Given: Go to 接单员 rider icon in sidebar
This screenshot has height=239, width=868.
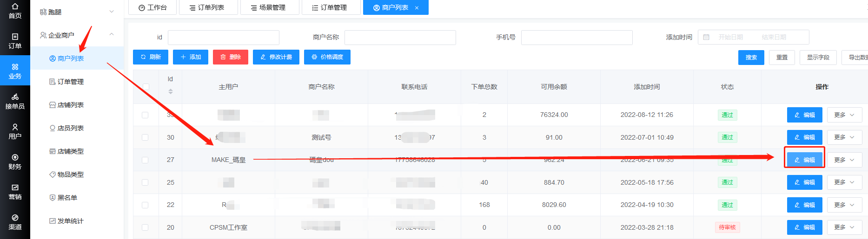Looking at the screenshot, I should click(x=15, y=101).
